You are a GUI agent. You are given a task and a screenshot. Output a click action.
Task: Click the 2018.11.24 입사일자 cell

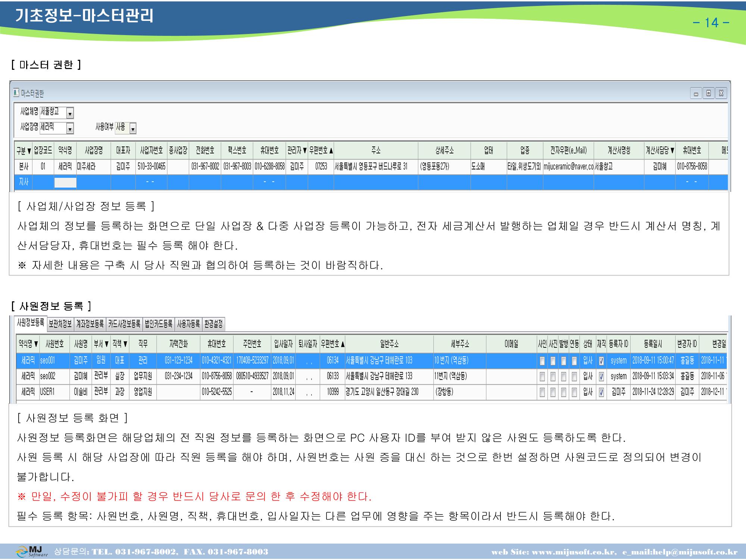tap(283, 392)
